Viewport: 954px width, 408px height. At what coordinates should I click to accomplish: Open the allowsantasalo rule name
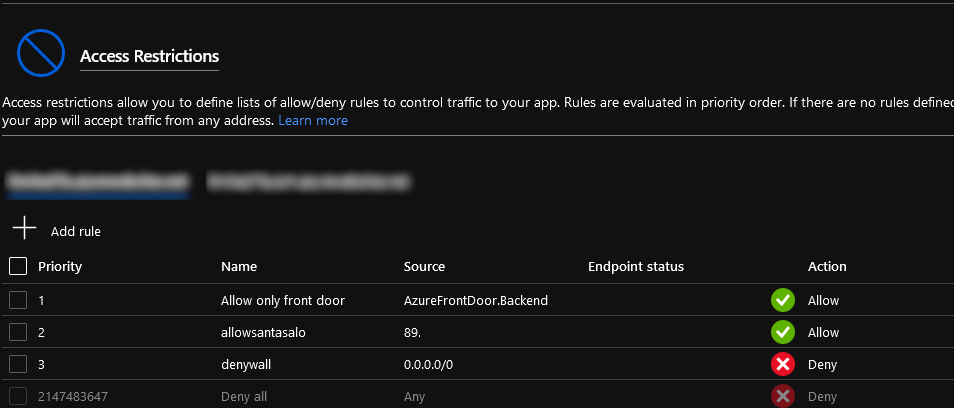point(261,332)
